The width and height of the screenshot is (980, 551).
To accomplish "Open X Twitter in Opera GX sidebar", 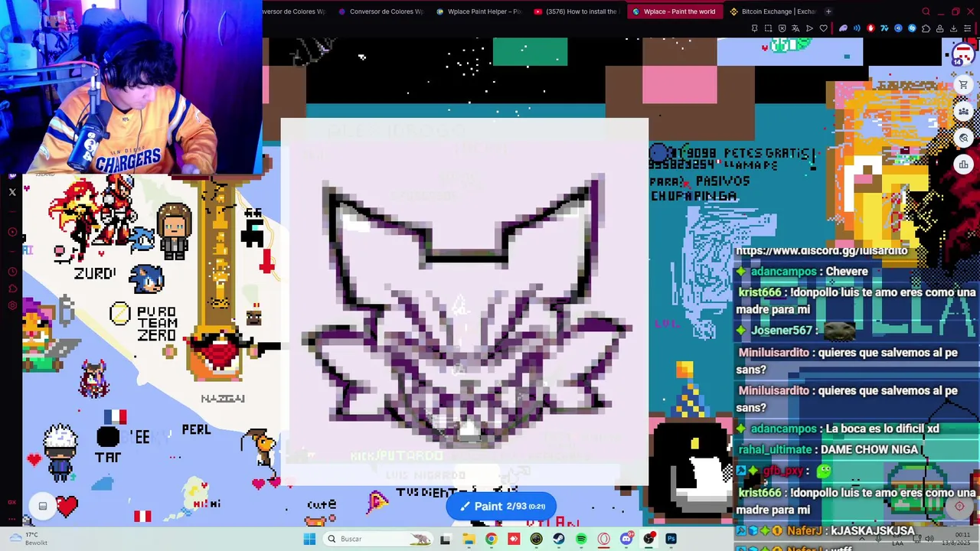I will [12, 191].
